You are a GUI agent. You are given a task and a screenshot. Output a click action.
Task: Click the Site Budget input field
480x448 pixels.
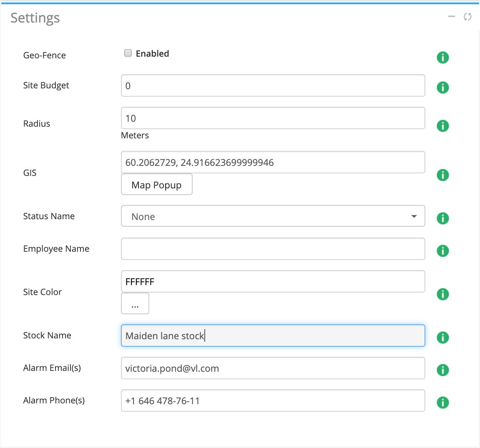tap(273, 86)
